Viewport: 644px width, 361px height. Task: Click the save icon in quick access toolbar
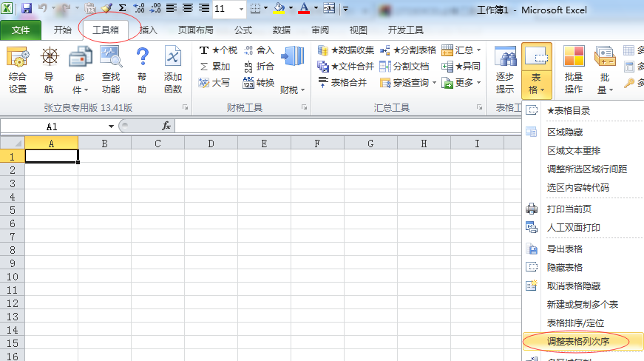pyautogui.click(x=27, y=9)
